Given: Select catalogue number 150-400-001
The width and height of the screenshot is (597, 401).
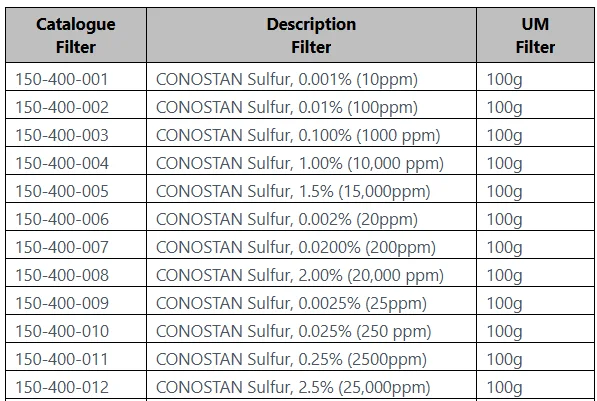Looking at the screenshot, I should (x=62, y=79).
